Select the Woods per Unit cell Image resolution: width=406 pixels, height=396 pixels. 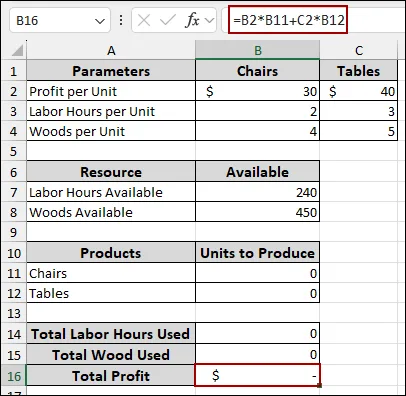coord(111,131)
